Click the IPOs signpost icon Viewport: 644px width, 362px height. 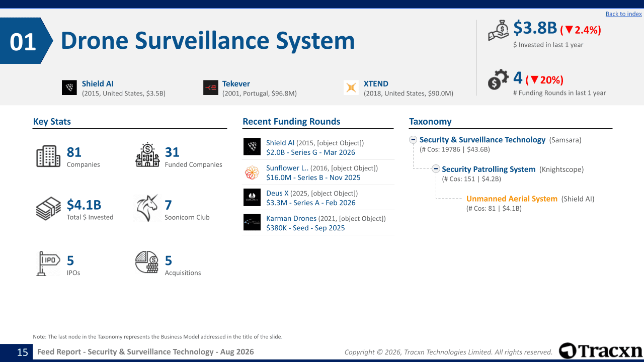48,263
